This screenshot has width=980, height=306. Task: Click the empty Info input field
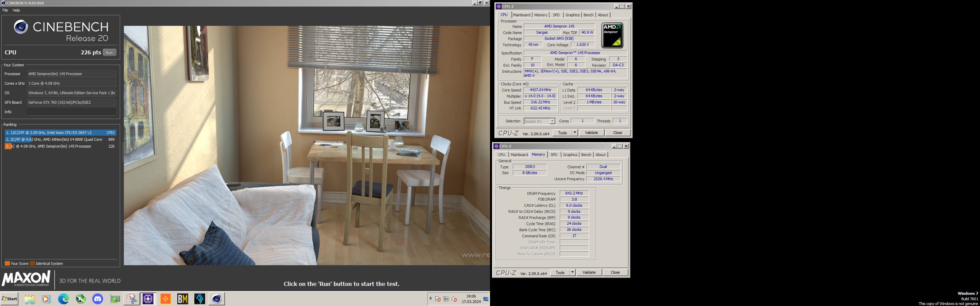click(x=71, y=112)
